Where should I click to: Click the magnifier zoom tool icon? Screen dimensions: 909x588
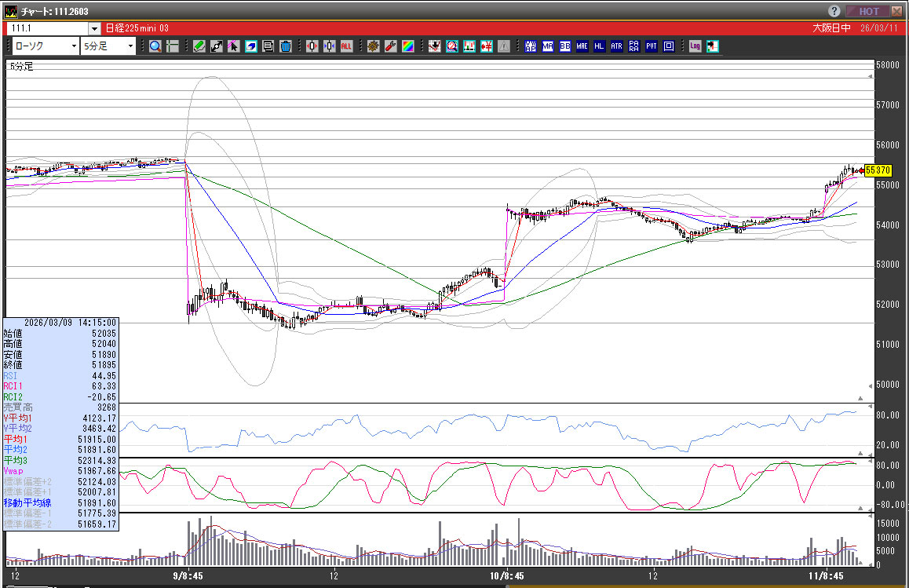click(155, 46)
